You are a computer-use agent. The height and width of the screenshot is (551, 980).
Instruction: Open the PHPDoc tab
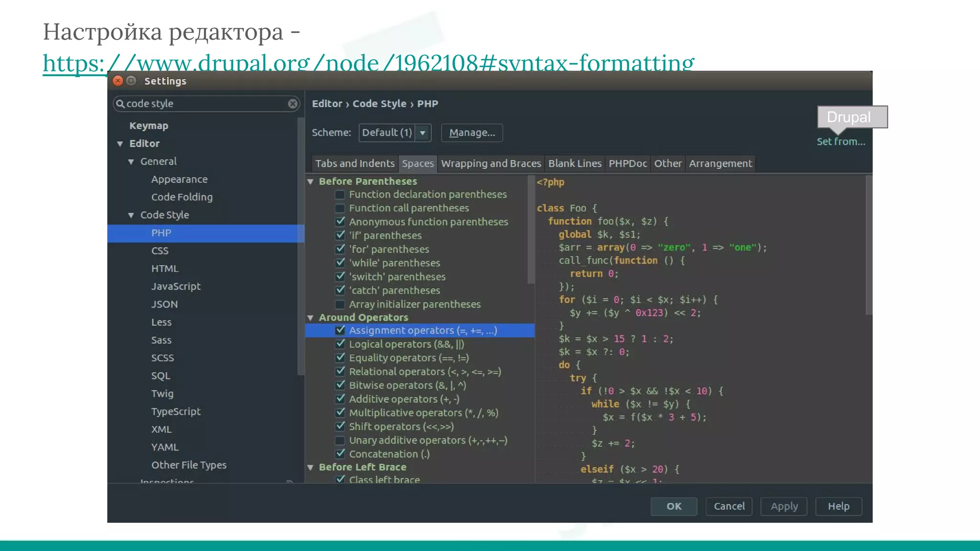point(628,164)
